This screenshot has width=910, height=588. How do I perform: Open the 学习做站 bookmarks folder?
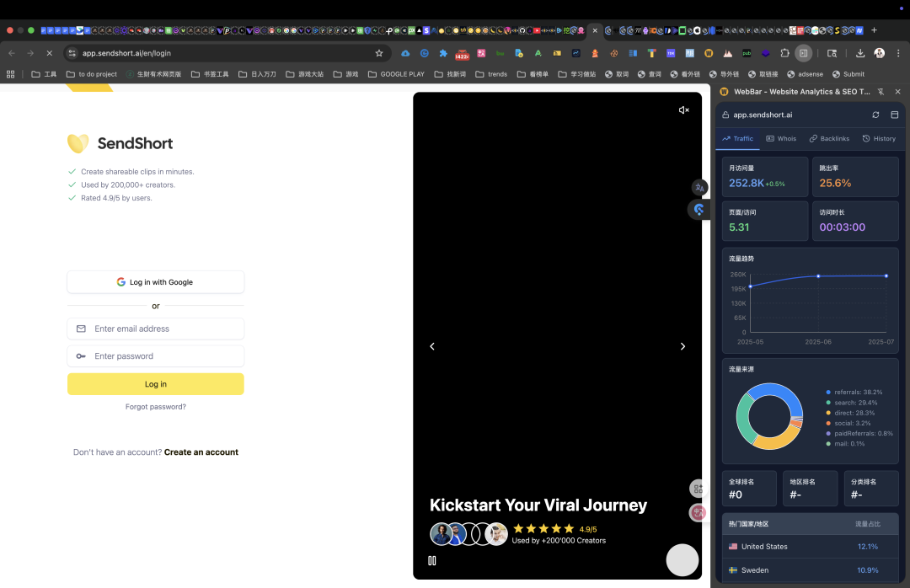[x=577, y=74]
